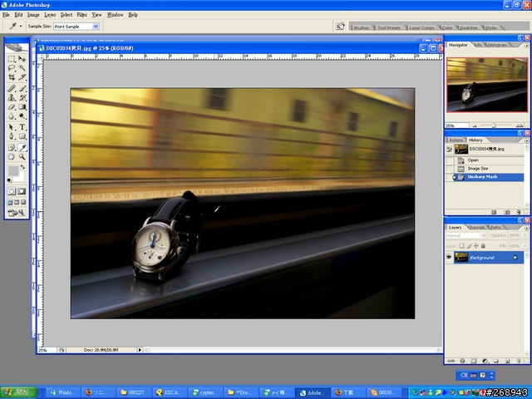Select the Crop tool
Image resolution: width=532 pixels, height=399 pixels.
[x=12, y=77]
